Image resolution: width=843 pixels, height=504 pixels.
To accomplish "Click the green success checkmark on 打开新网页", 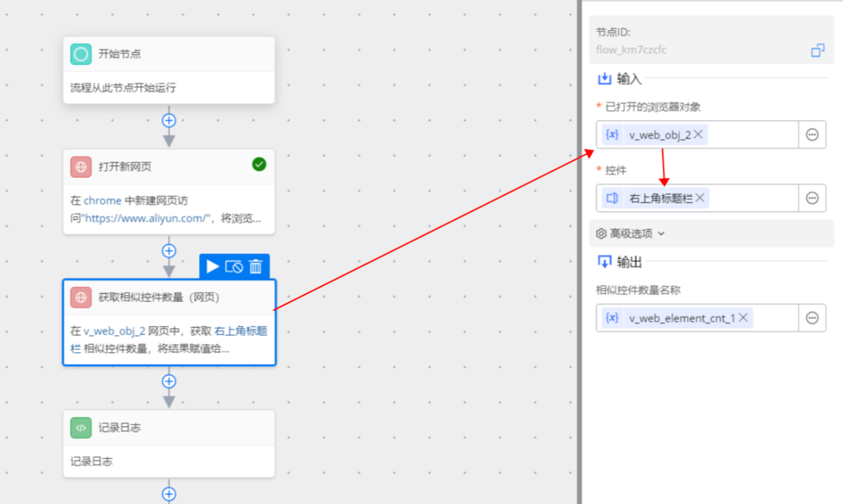I will pyautogui.click(x=259, y=164).
